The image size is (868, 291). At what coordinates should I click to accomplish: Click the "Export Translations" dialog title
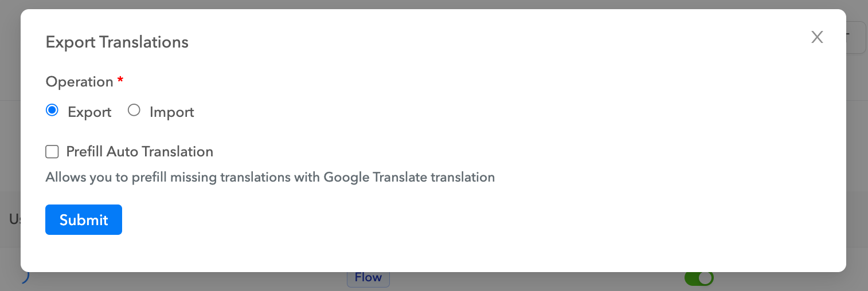click(x=117, y=42)
